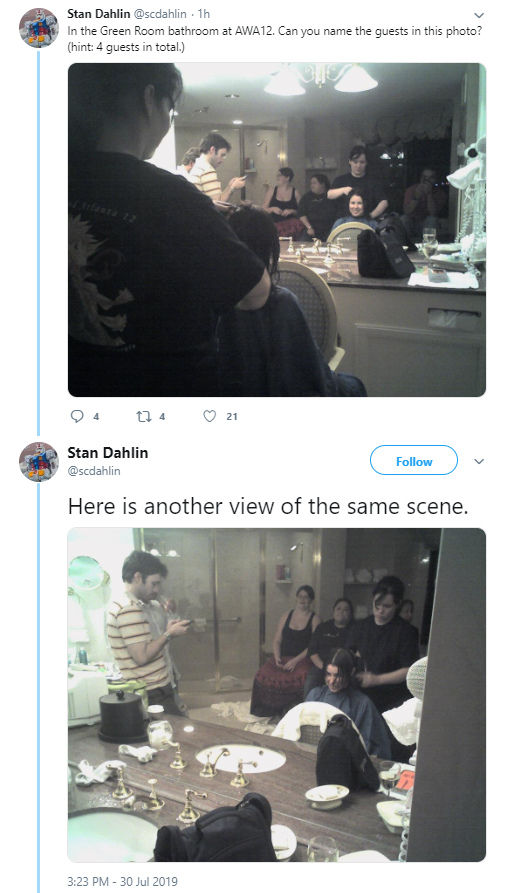Screen dimensions: 512x893
Task: Open Stan Dahlin's avatar on second tweet
Action: click(39, 462)
